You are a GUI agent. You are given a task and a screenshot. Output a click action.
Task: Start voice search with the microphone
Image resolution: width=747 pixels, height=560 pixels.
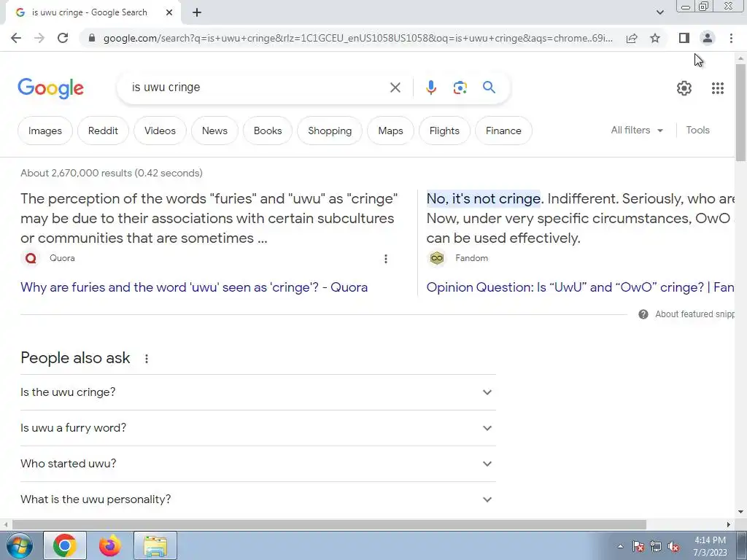tap(430, 87)
